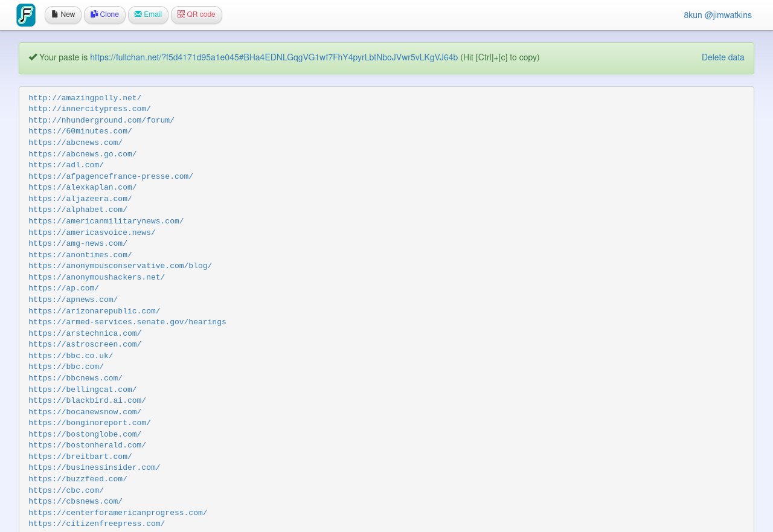Open the blackbird.ai.com link

pos(88,400)
